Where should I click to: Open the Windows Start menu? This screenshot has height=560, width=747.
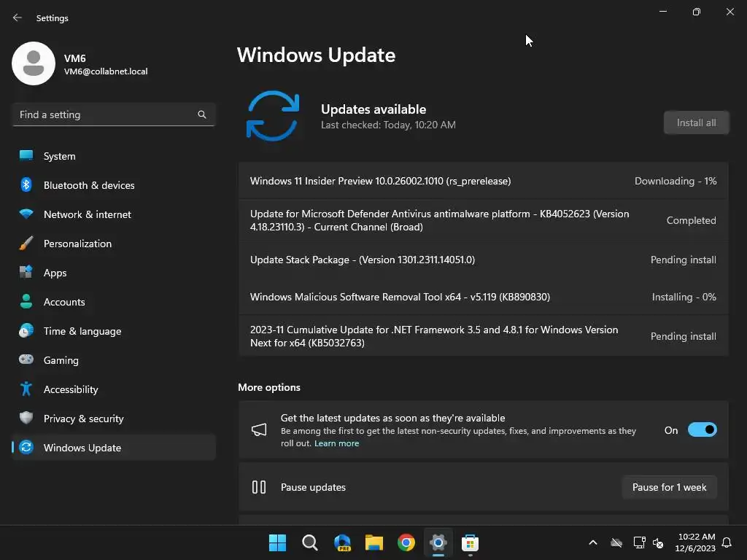pos(277,542)
